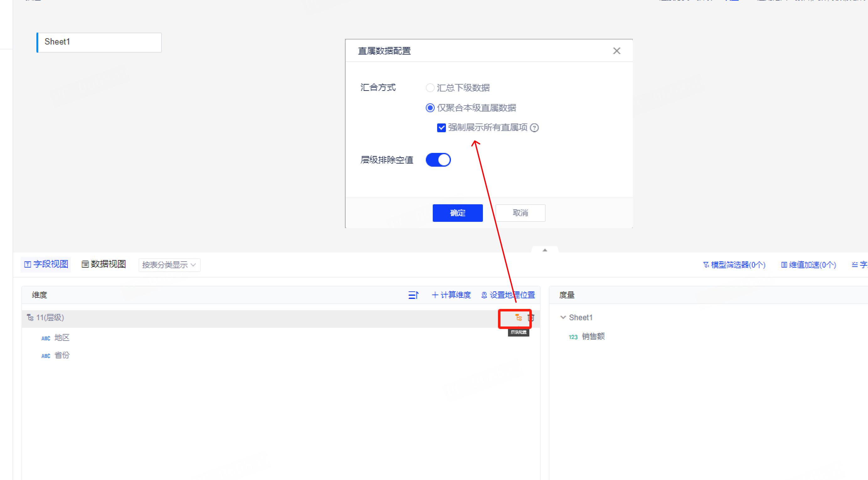Collapse the Sheet1 group under 度量
Screen dimensions: 868x480
point(563,317)
